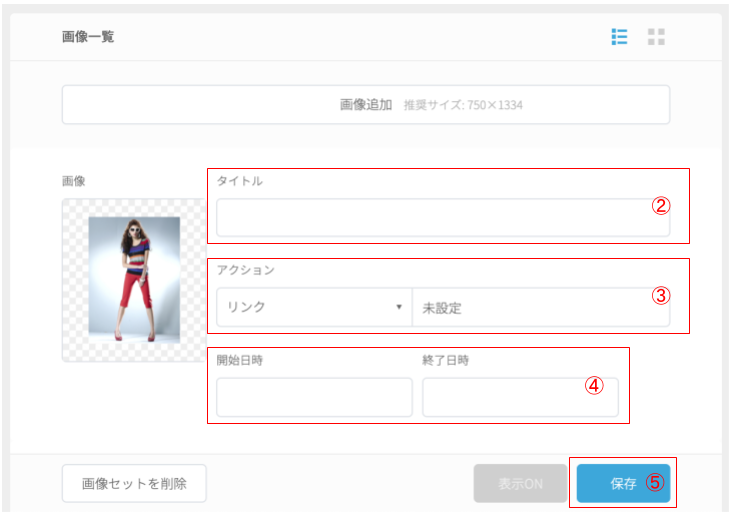The width and height of the screenshot is (732, 515).
Task: Switch to the list view icon
Action: click(619, 36)
